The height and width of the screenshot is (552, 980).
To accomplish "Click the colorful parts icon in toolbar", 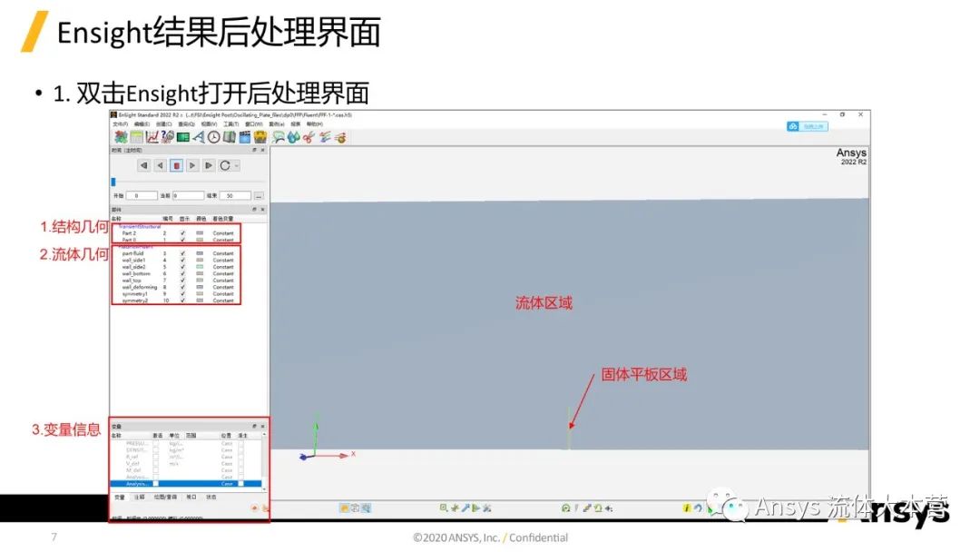I will coord(121,137).
